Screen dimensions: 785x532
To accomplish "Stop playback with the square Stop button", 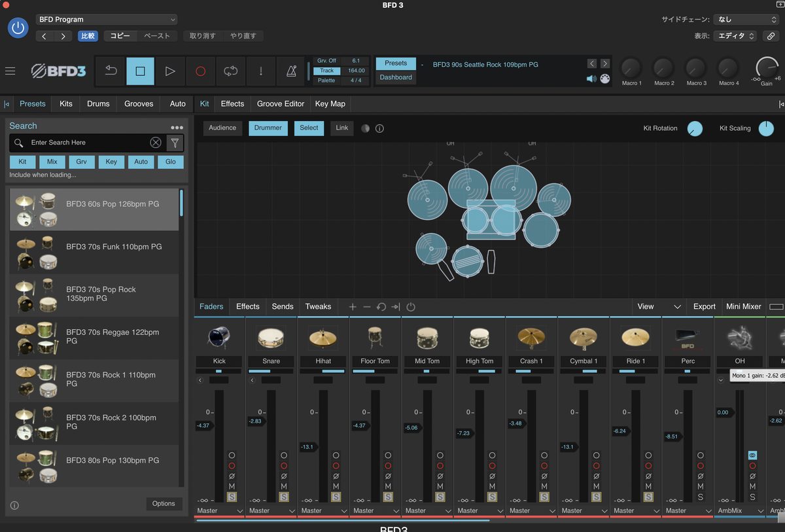I will click(140, 71).
